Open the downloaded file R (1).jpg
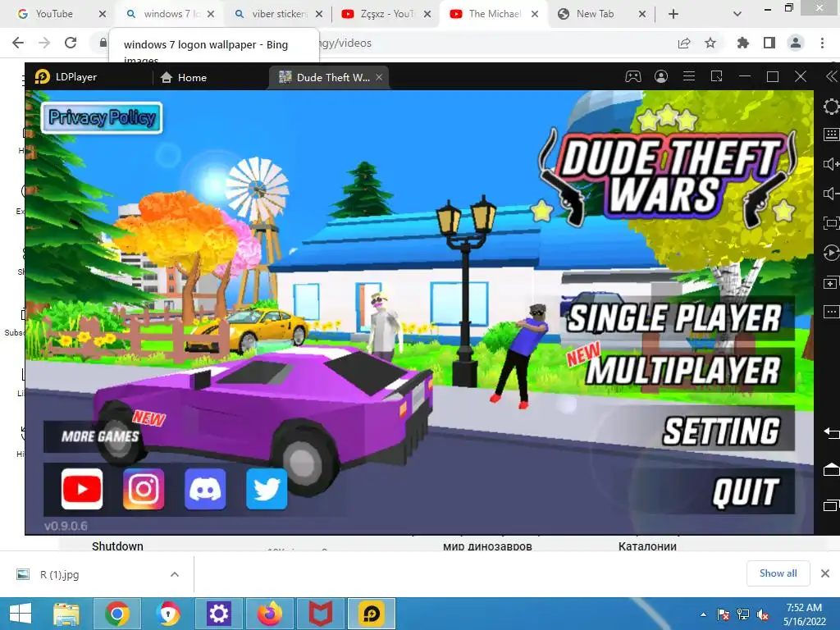This screenshot has height=630, width=840. pos(59,574)
